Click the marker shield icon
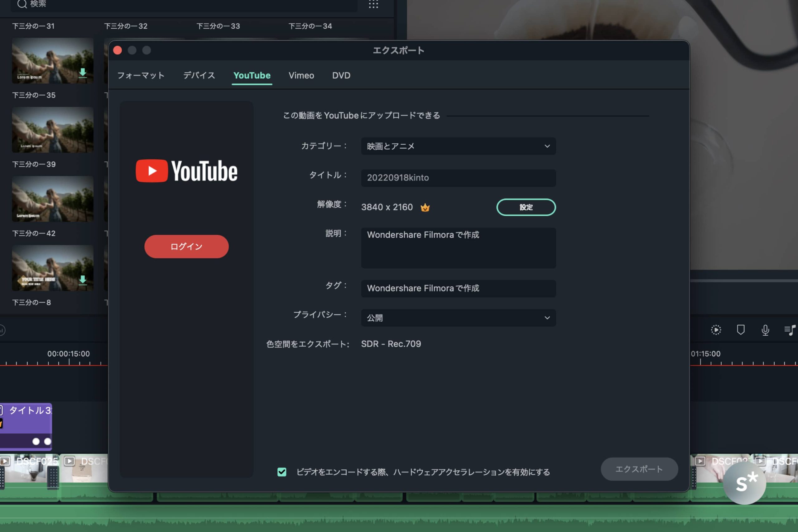 (x=741, y=330)
